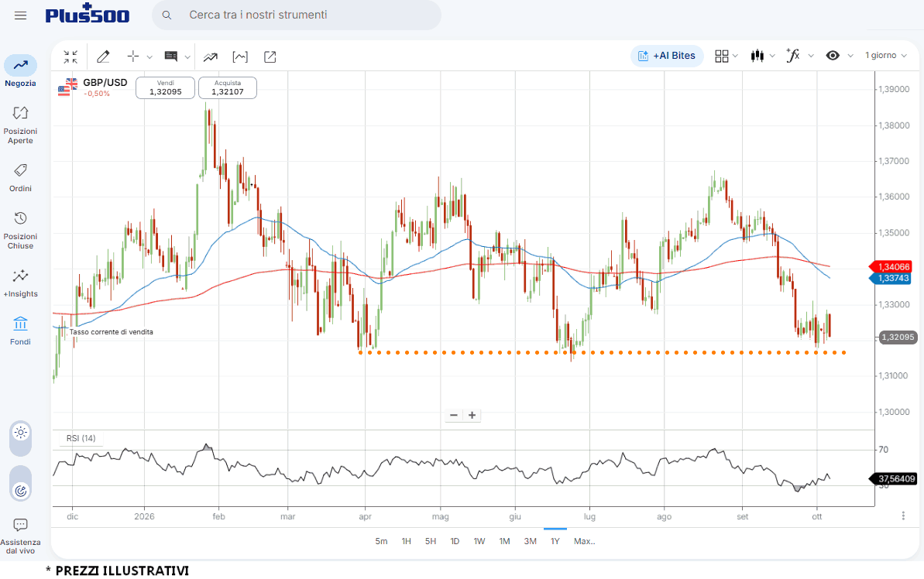
Task: Expand the chart layout dropdown arrow
Action: coord(735,56)
